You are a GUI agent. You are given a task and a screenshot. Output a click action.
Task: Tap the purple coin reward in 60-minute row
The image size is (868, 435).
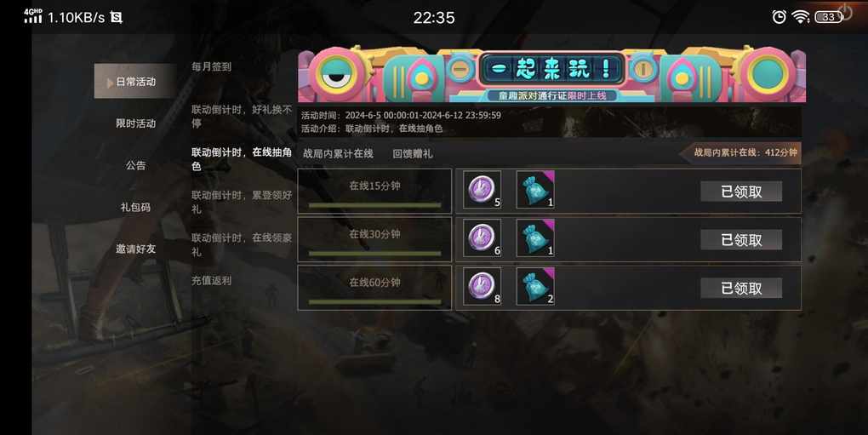(x=482, y=286)
